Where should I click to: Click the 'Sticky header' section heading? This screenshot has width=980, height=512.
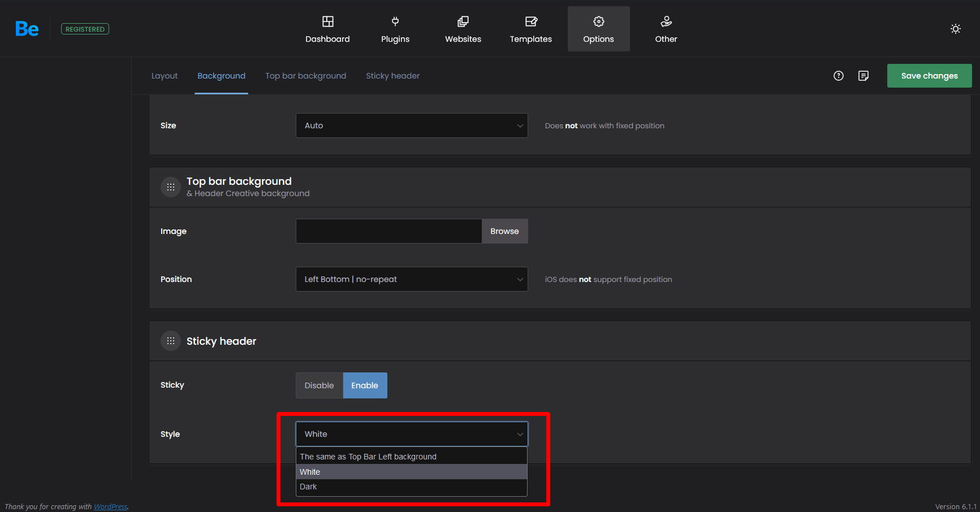pyautogui.click(x=221, y=341)
